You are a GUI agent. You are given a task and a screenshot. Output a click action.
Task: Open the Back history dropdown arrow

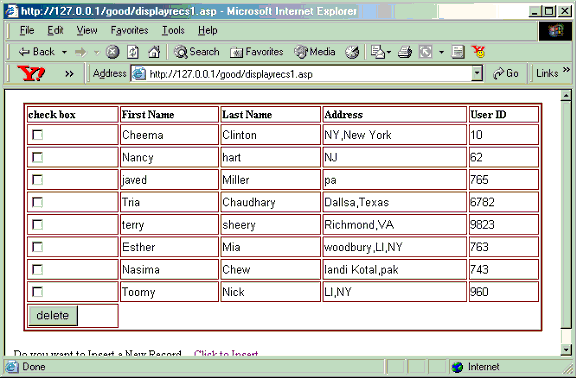coord(64,52)
